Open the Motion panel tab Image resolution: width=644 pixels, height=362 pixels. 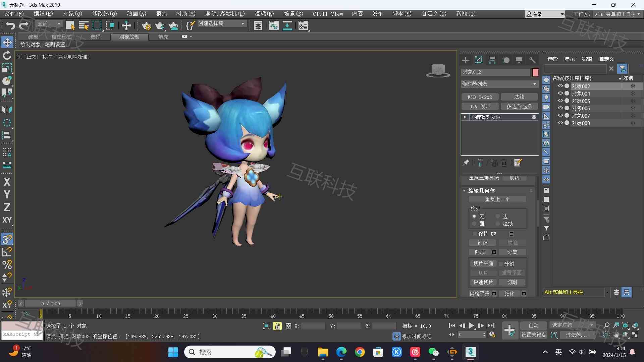(x=506, y=60)
